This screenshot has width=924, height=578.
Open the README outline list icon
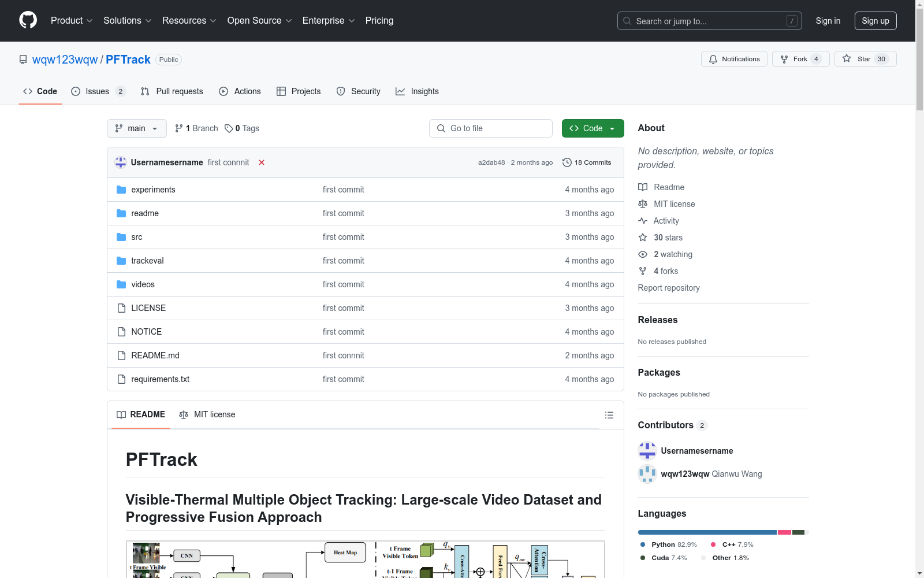click(x=609, y=415)
